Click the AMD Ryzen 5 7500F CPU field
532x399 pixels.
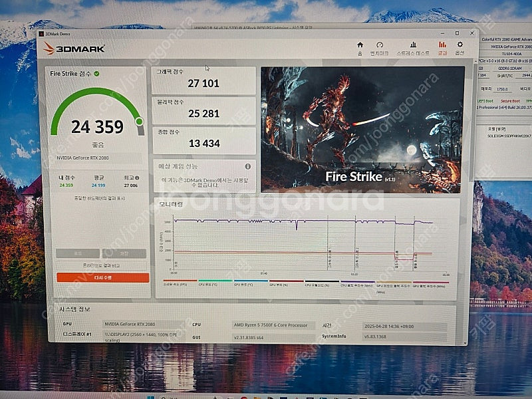point(273,325)
